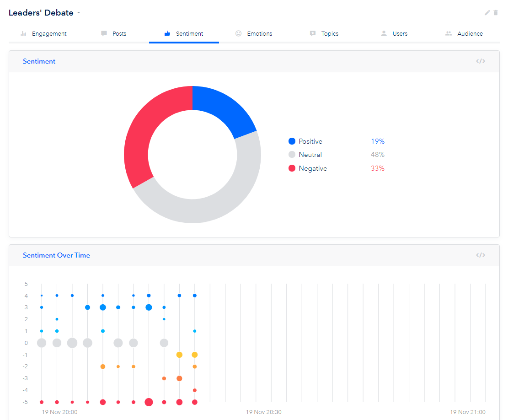Click the 19% positive value
This screenshot has width=508, height=420.
[378, 141]
